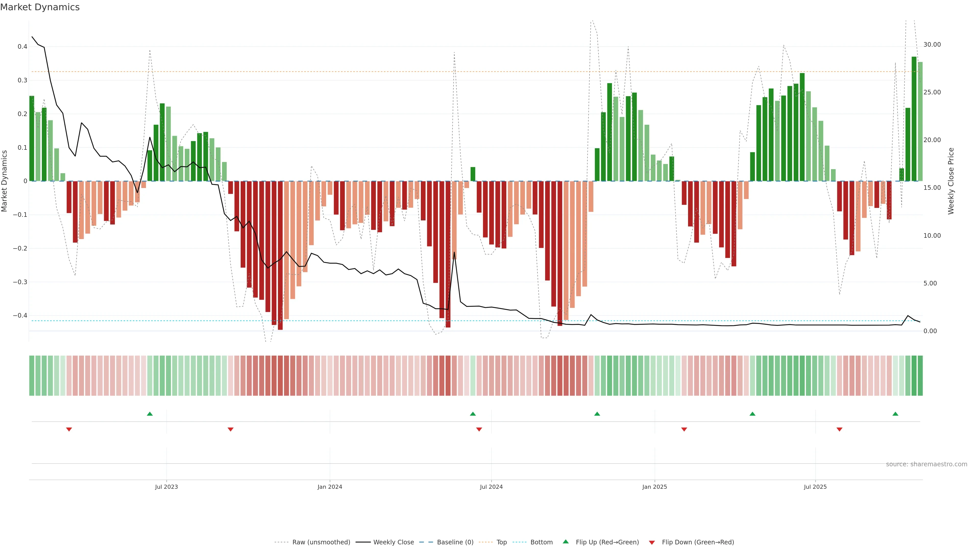Click the red Flip Down legend triangle icon

(x=652, y=543)
